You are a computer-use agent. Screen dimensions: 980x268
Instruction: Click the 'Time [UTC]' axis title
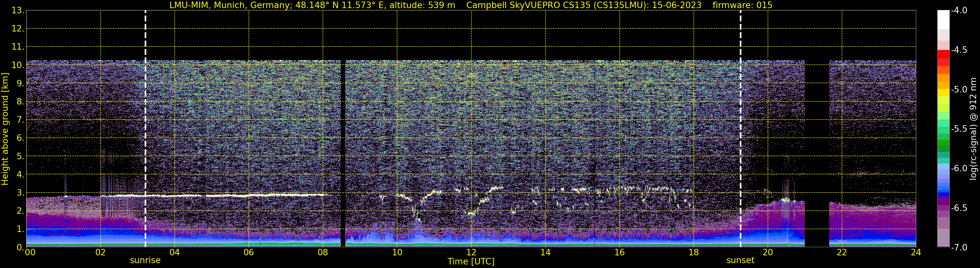(x=471, y=262)
